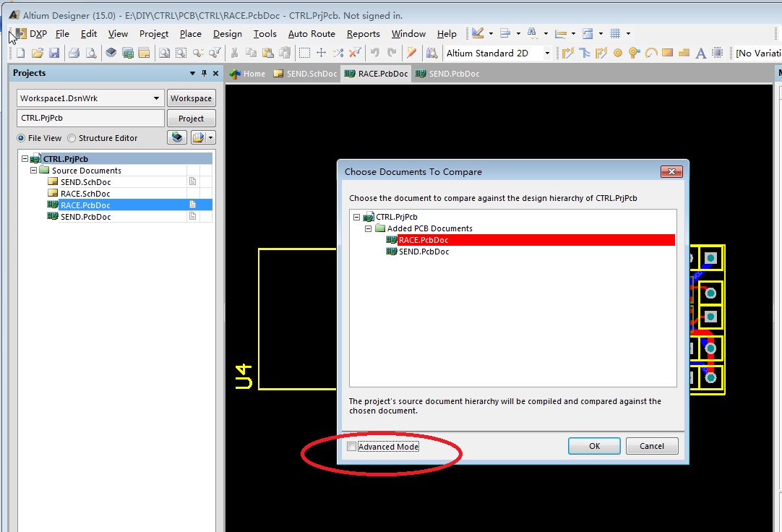Select the Place Fill rectangle tool

point(667,53)
